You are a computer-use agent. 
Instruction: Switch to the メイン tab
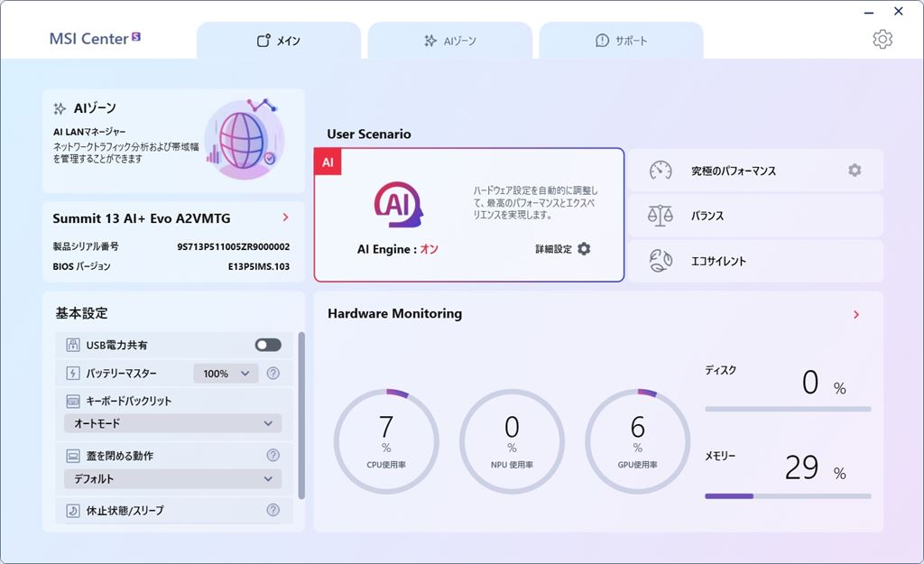(279, 41)
